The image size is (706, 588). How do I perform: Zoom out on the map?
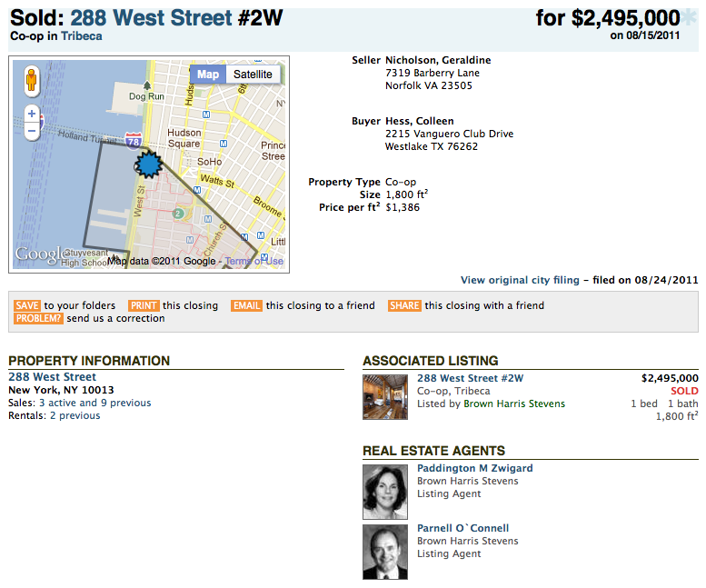click(x=32, y=131)
